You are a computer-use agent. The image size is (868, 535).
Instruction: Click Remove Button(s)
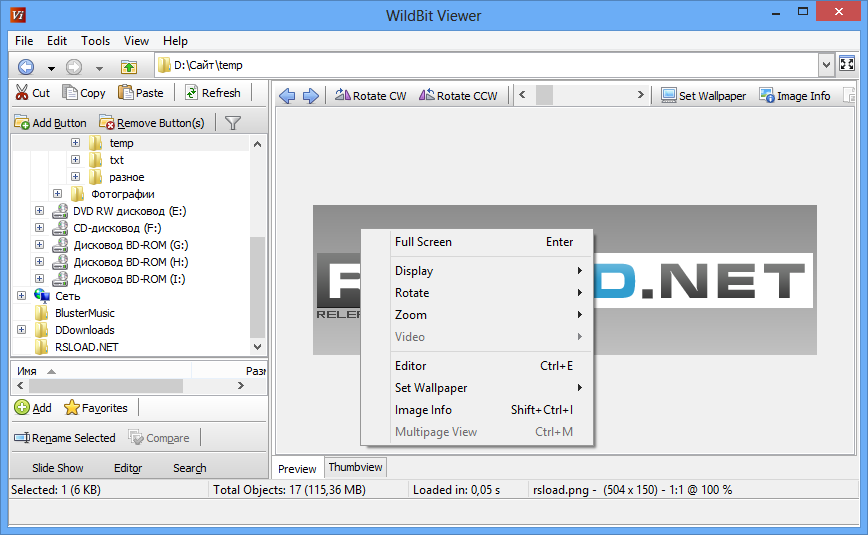tap(152, 122)
